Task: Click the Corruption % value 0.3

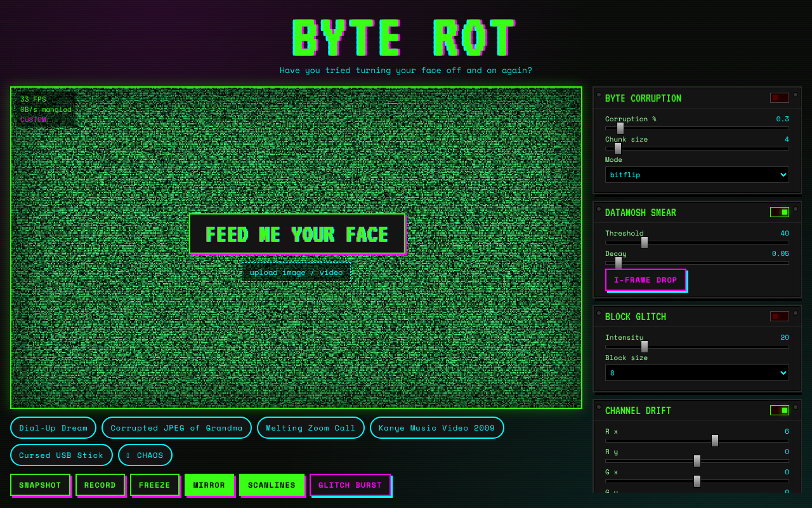Action: tap(783, 119)
